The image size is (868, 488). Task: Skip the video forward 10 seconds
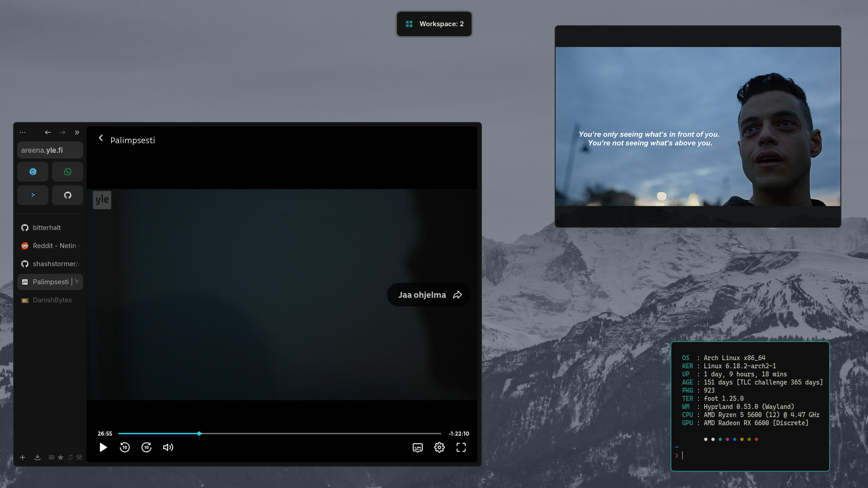146,447
